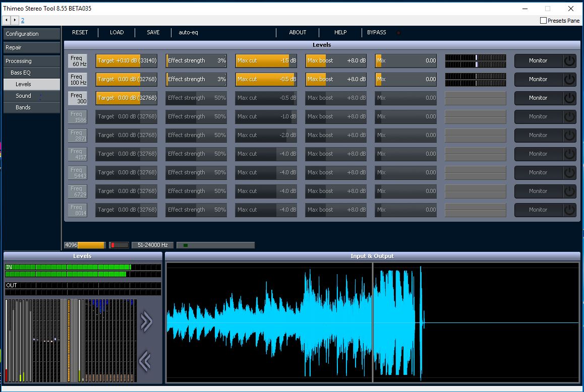Click the double right-arrow expand icon
Screen dimensions: 584x392
point(146,321)
